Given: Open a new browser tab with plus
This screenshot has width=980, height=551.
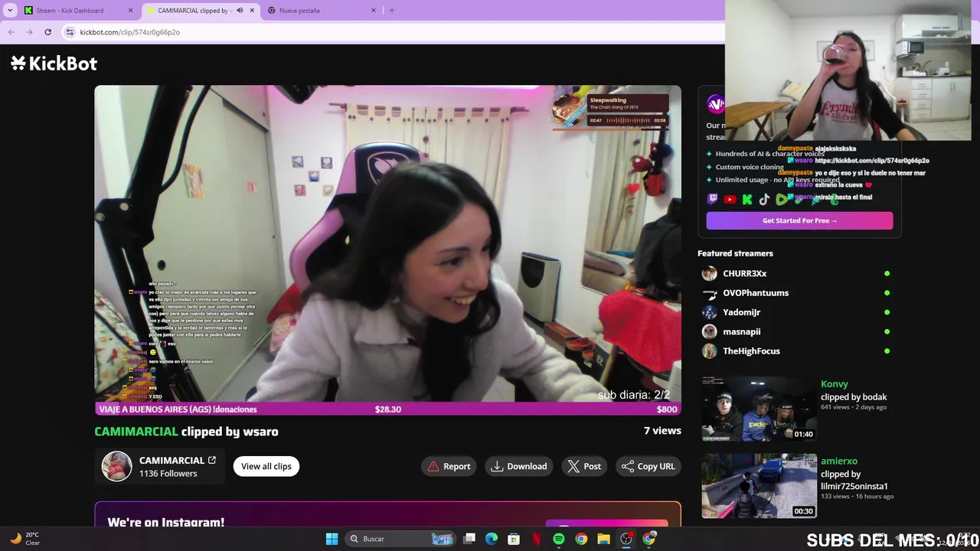Looking at the screenshot, I should [392, 11].
